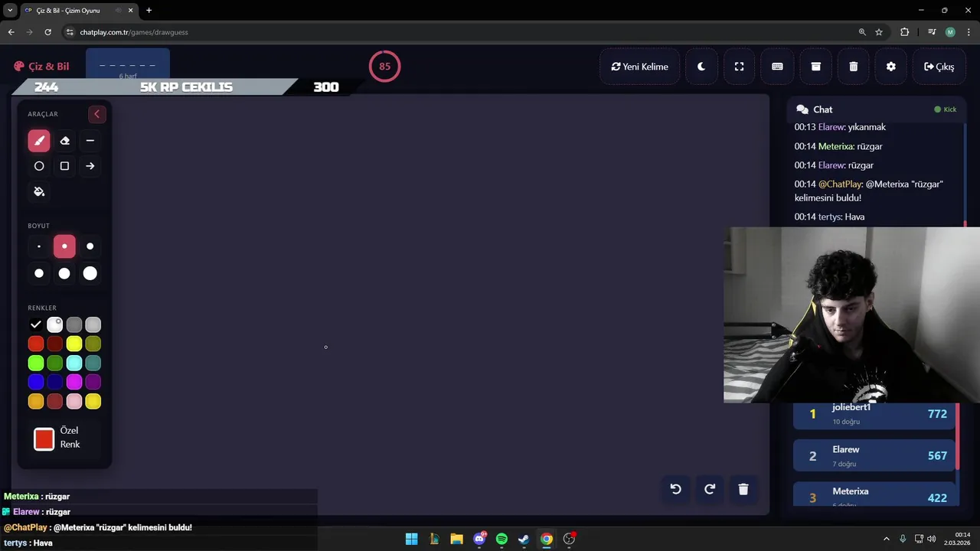The image size is (980, 551).
Task: Open File Explorer from taskbar
Action: pyautogui.click(x=456, y=539)
